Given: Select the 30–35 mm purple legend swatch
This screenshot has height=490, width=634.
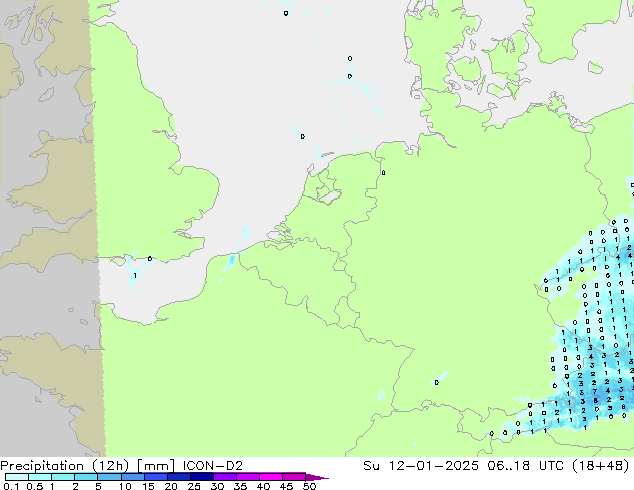Looking at the screenshot, I should pyautogui.click(x=225, y=477).
